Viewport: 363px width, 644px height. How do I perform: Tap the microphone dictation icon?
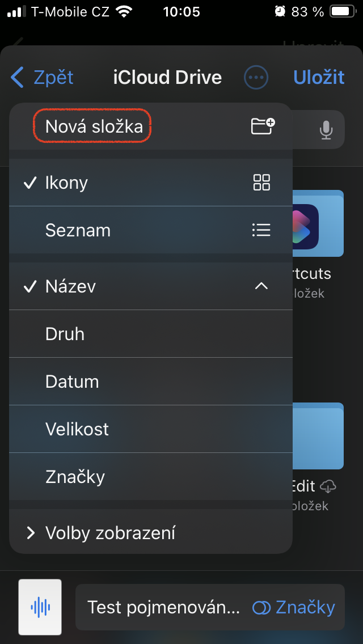click(x=326, y=130)
